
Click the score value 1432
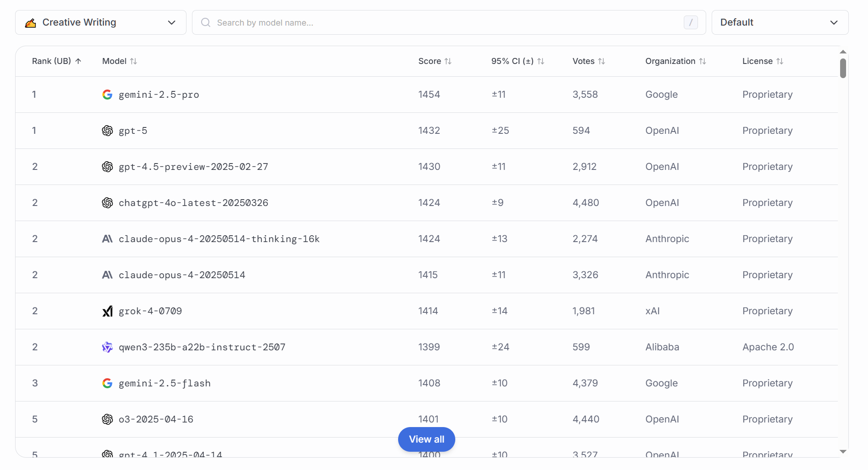pos(429,131)
